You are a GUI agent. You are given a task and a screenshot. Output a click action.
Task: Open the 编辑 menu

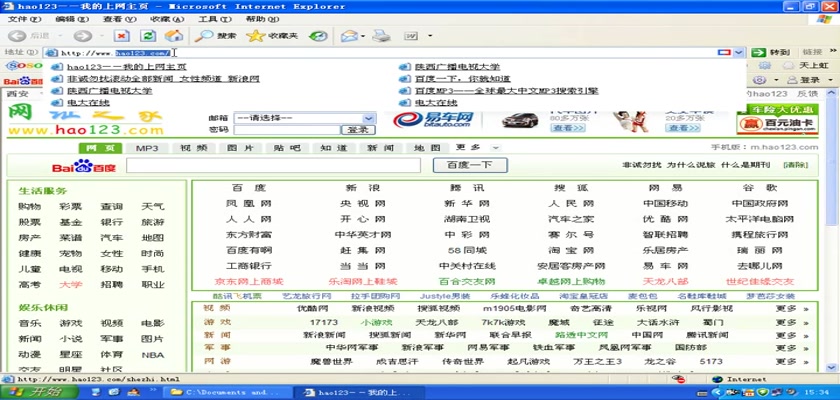(72, 19)
